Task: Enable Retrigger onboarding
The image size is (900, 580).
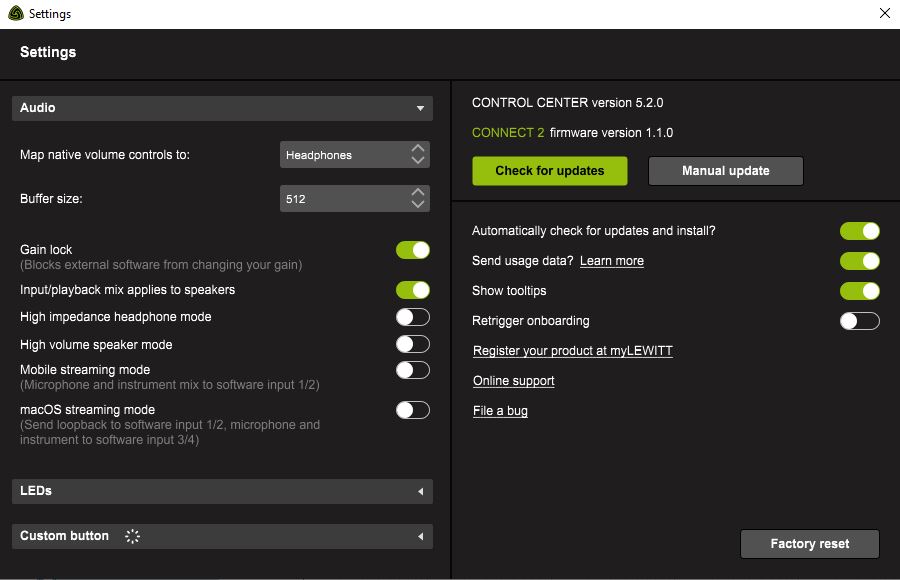Action: coord(860,320)
